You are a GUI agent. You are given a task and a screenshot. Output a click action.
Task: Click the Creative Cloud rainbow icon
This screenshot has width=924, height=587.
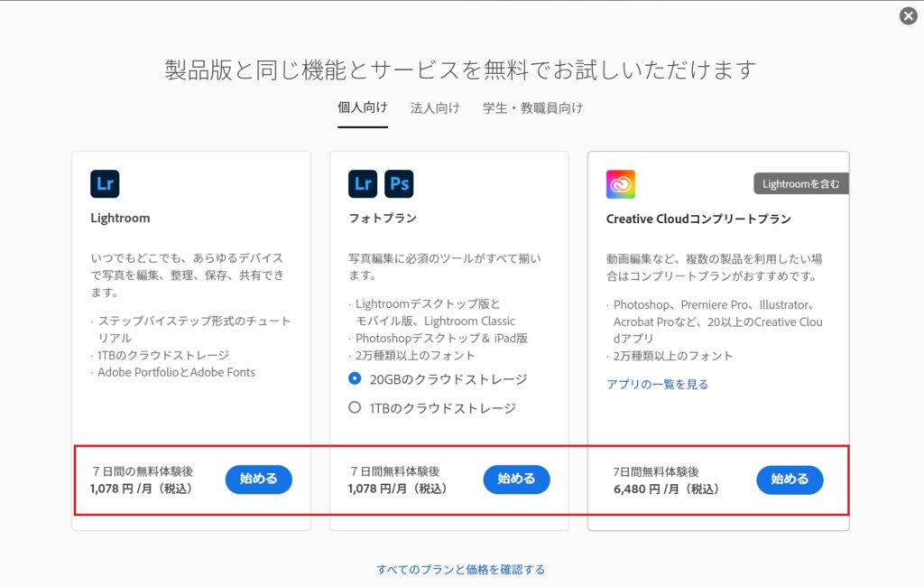point(621,184)
